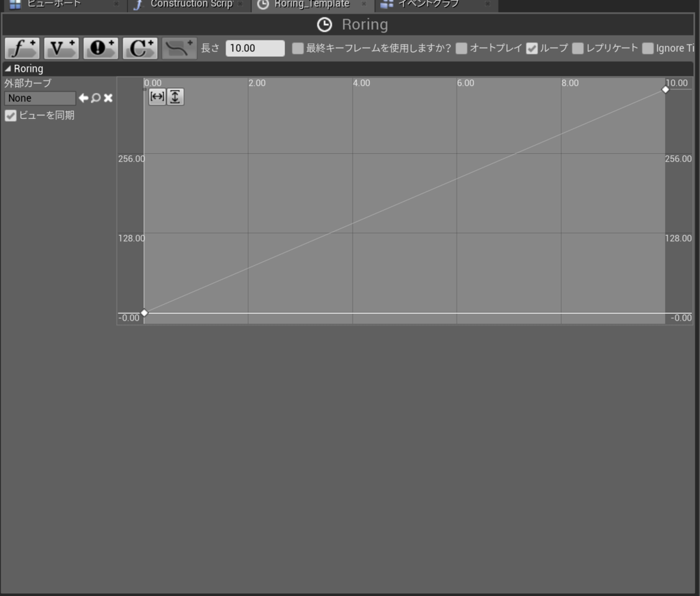Close the イベントグラフ tab

click(487, 4)
